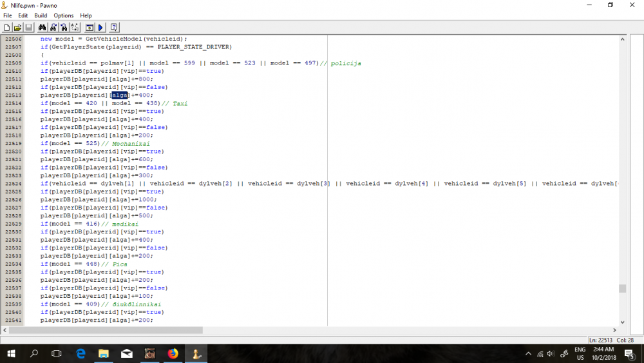The image size is (644, 363).
Task: Open the ENG US language switcher
Action: 580,353
